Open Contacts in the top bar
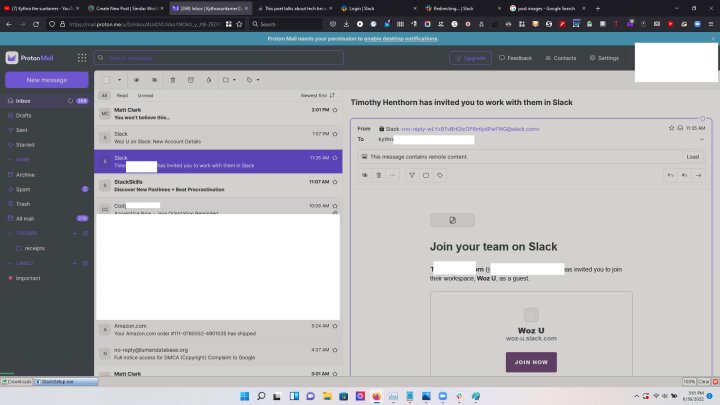The height and width of the screenshot is (405, 720). (x=560, y=58)
